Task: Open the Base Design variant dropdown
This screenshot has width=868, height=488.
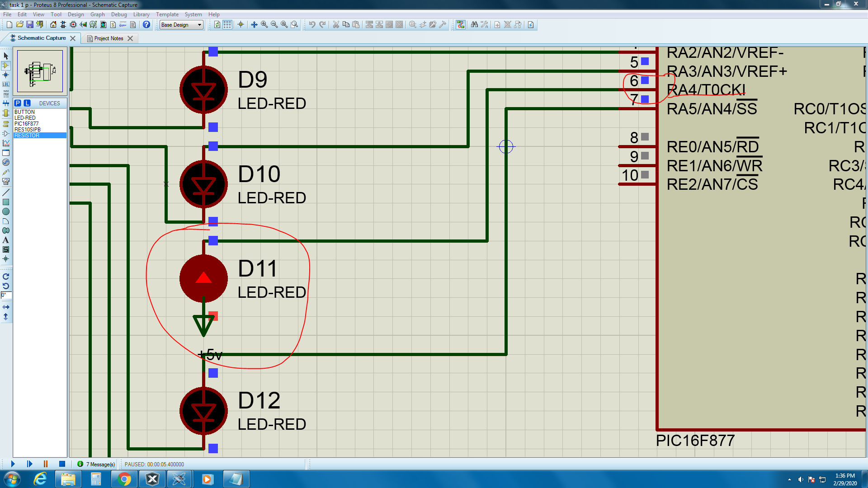Action: coord(182,25)
